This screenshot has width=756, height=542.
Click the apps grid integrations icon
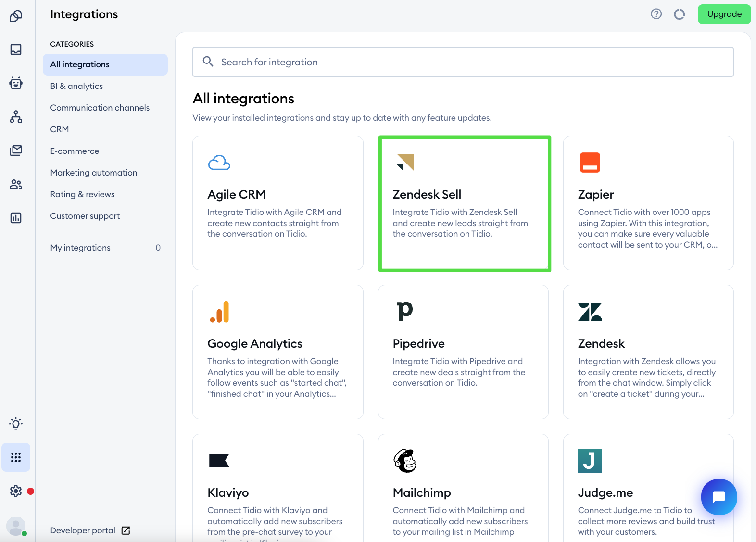pos(16,457)
